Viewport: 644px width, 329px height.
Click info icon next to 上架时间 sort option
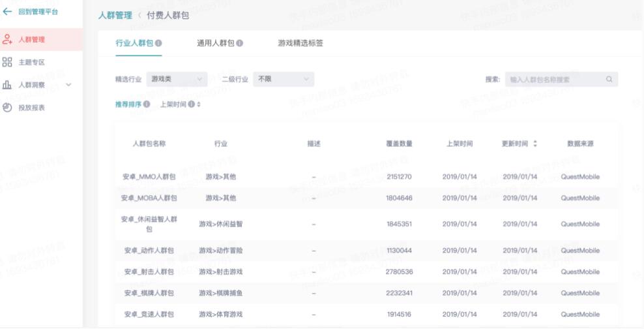tap(192, 104)
